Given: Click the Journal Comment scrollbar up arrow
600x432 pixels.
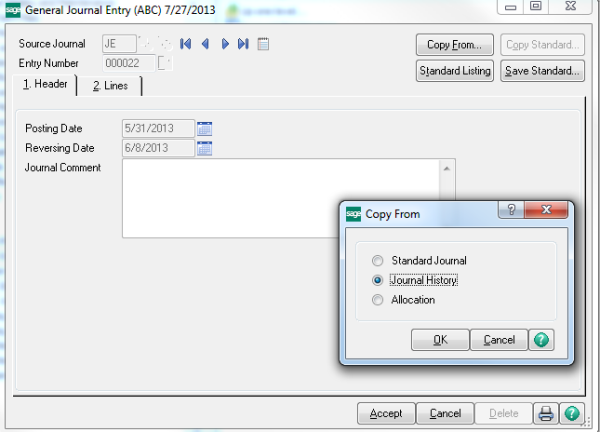Looking at the screenshot, I should (447, 169).
